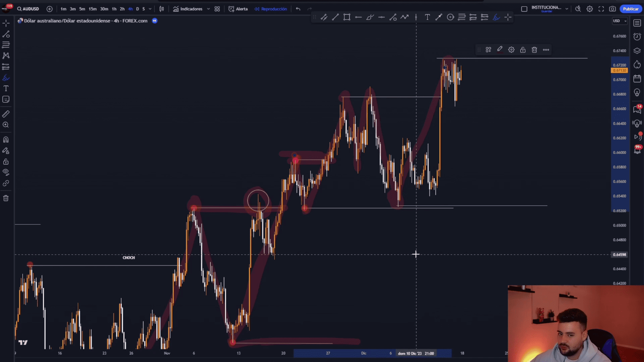Delete the selected drawing
The image size is (644, 362).
click(534, 50)
